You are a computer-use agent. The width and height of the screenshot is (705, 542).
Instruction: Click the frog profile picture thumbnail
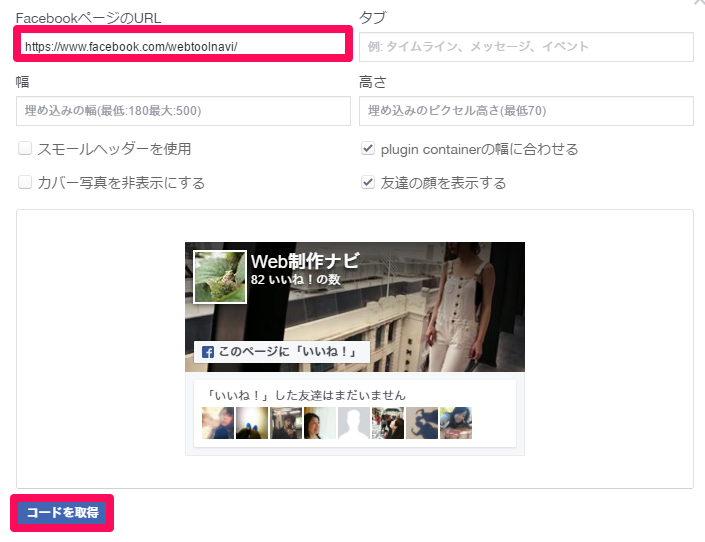click(x=220, y=277)
